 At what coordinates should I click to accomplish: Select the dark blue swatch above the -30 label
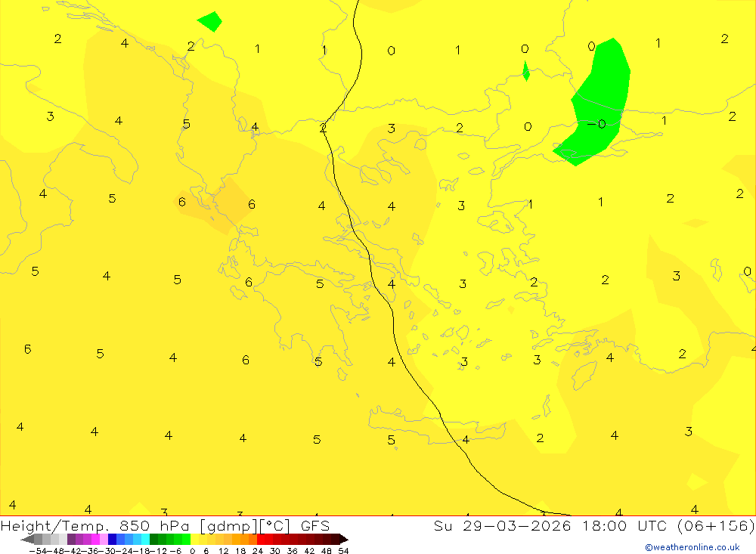pyautogui.click(x=112, y=540)
